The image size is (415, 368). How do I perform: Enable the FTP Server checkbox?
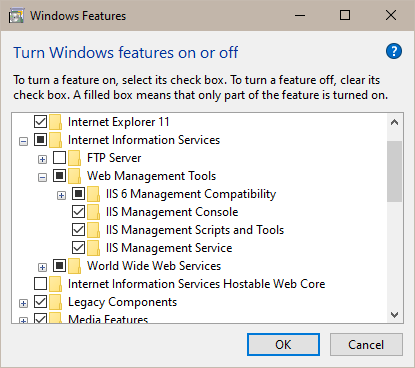[59, 157]
